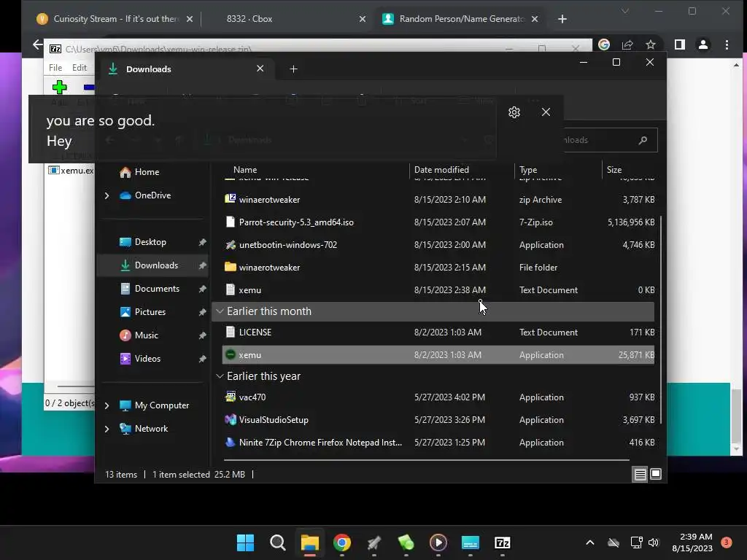Close the live captions overlay
This screenshot has width=747, height=560.
click(546, 112)
